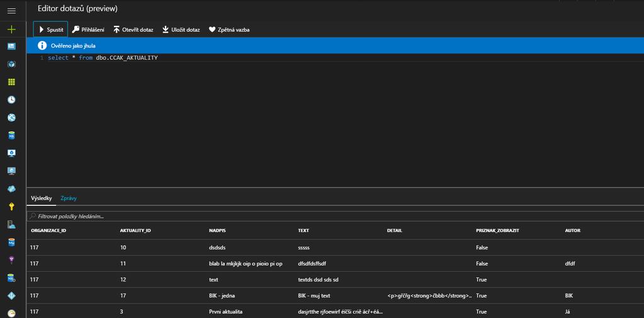Click the TEXT column header
The height and width of the screenshot is (318, 644).
click(303, 230)
